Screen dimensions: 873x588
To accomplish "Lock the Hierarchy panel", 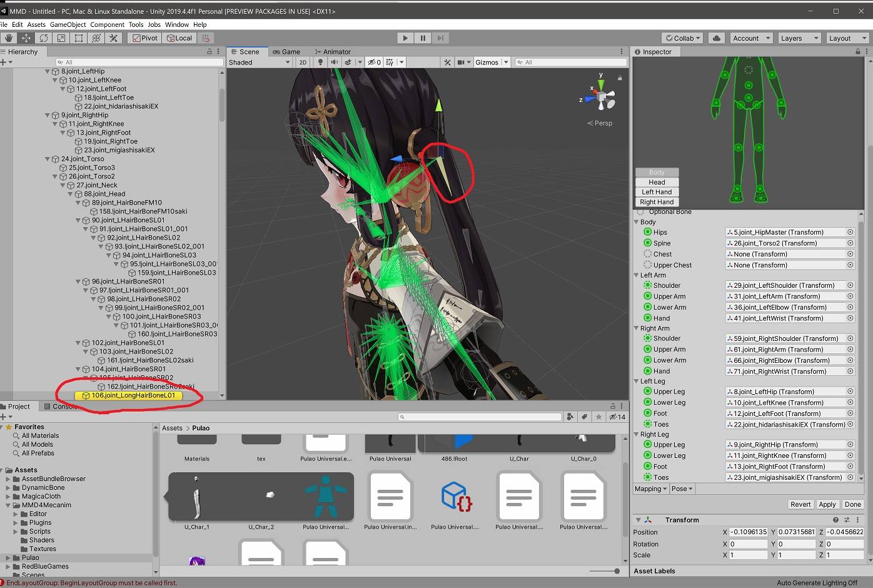I will (x=209, y=52).
